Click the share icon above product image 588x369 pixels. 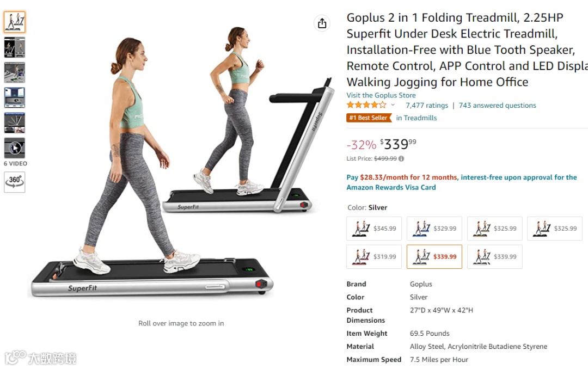tap(322, 23)
